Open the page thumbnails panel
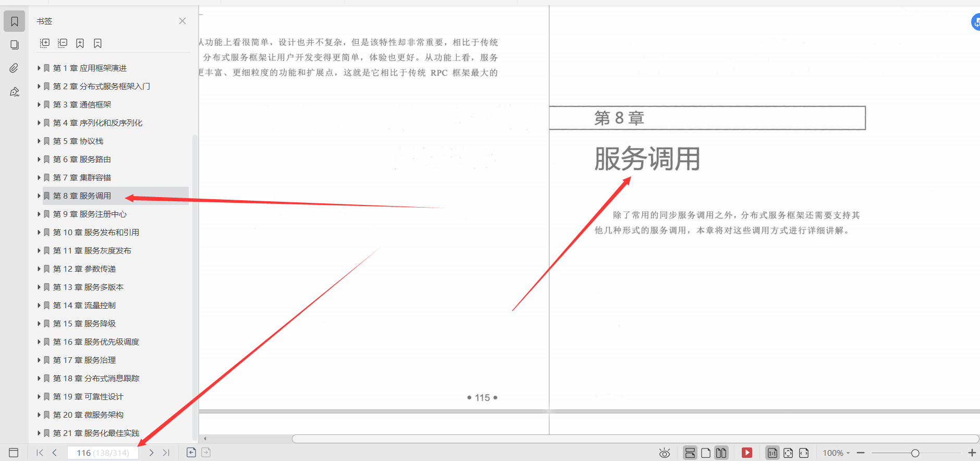Image resolution: width=980 pixels, height=461 pixels. (x=15, y=45)
